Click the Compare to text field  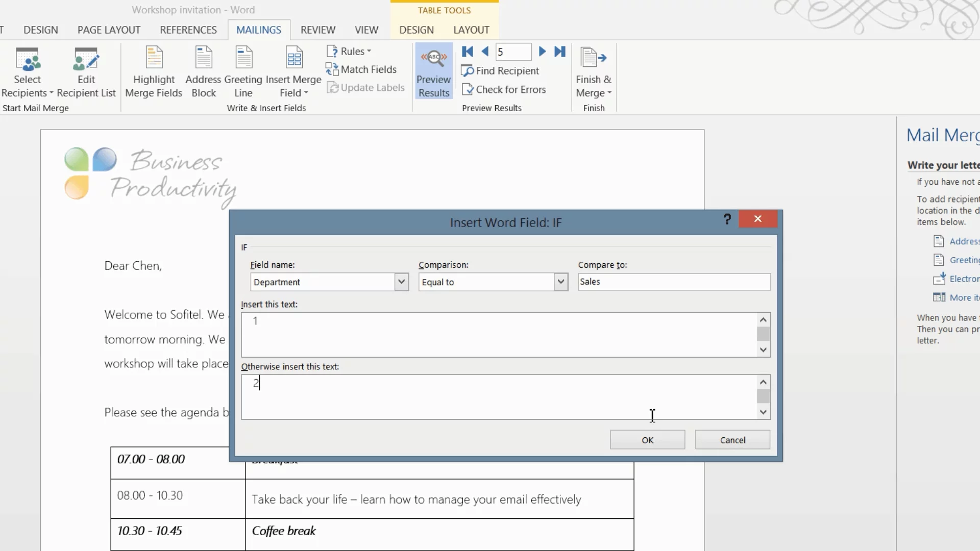click(673, 282)
